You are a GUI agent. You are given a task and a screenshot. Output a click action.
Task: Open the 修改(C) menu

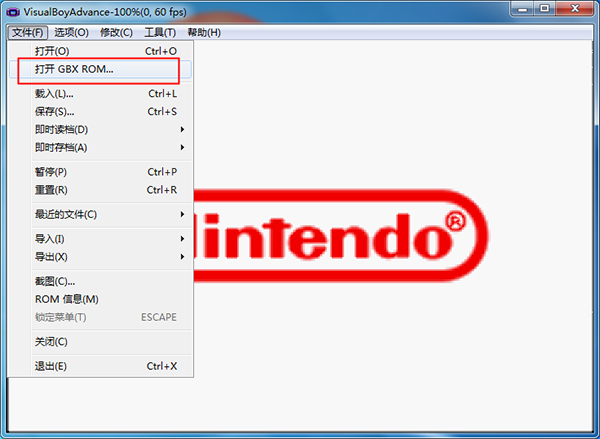pyautogui.click(x=116, y=32)
